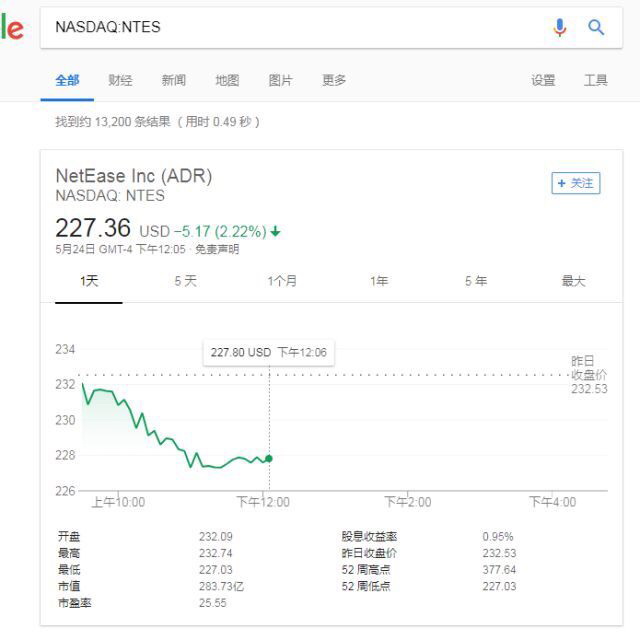Screen dimensions: 640x640
Task: Click the 市盈率 value 25.55
Action: click(x=213, y=603)
